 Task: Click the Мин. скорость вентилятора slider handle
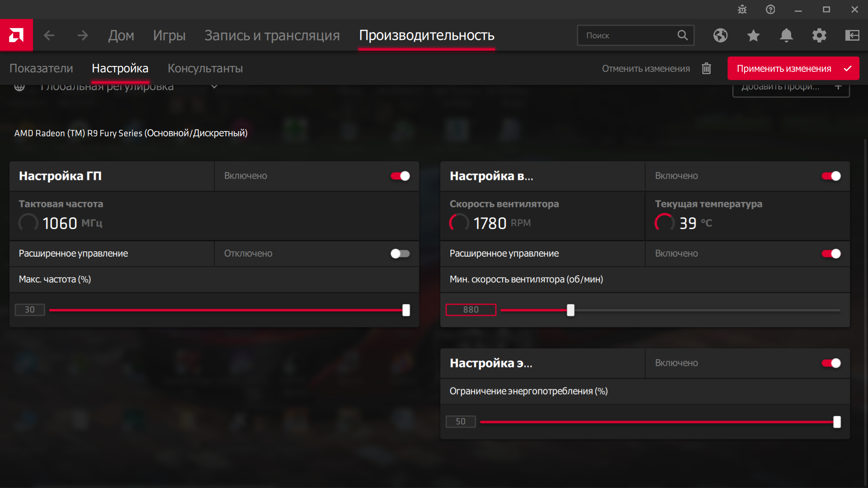tap(571, 310)
